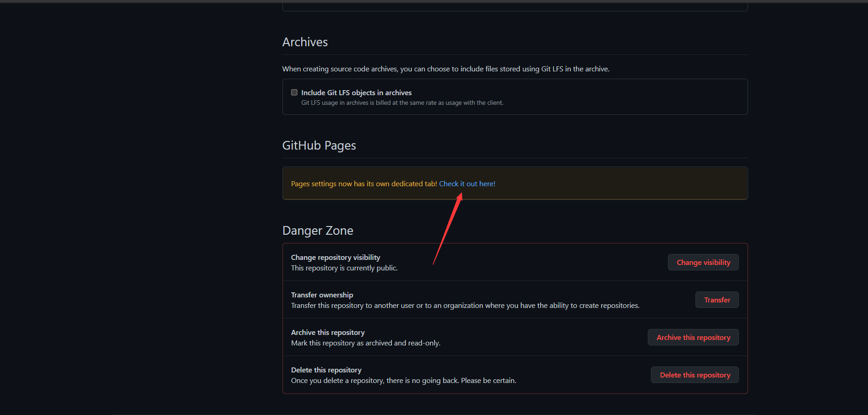Viewport: 868px width, 415px height.
Task: Click the Transfer ownership button
Action: point(717,300)
